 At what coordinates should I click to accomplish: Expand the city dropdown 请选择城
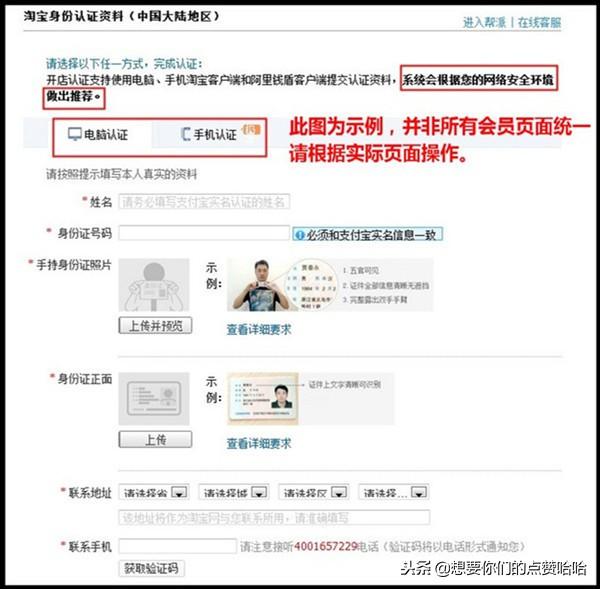click(234, 492)
